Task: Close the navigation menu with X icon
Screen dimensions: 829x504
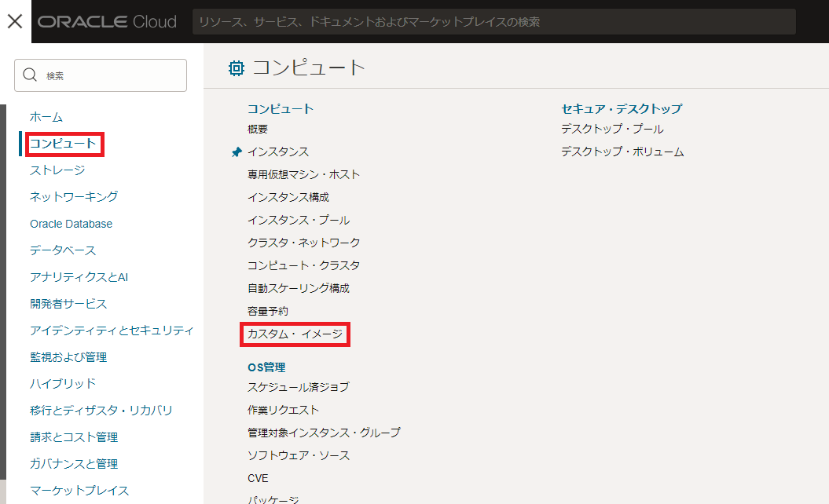Action: (15, 21)
